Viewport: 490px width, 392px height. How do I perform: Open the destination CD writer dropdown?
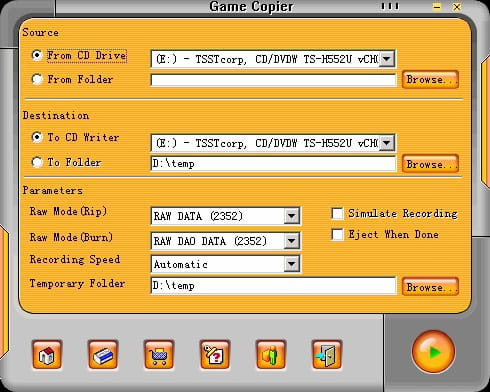(x=387, y=143)
